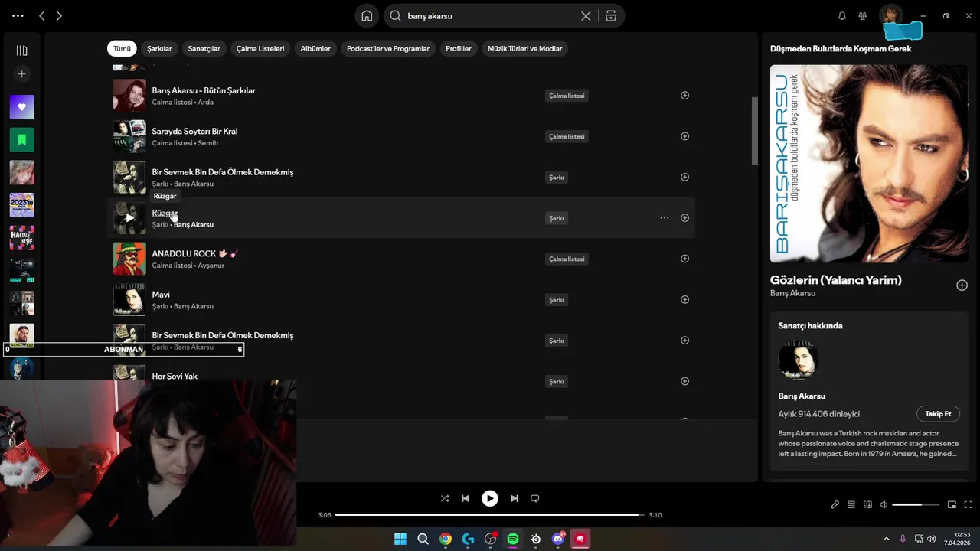980x551 pixels.
Task: Toggle repeat in the player bar
Action: (535, 498)
